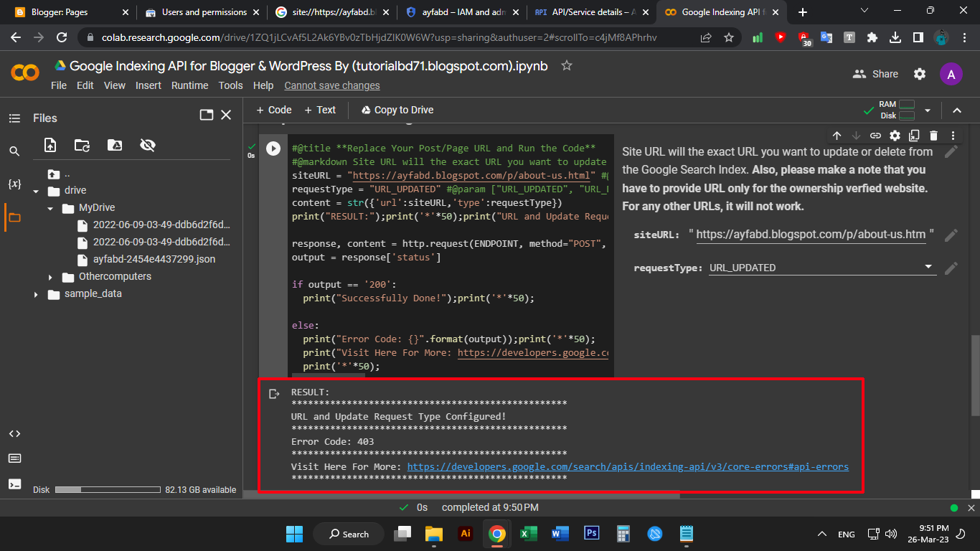Open the code snippets sidebar icon
This screenshot has height=551, width=980.
tap(14, 434)
